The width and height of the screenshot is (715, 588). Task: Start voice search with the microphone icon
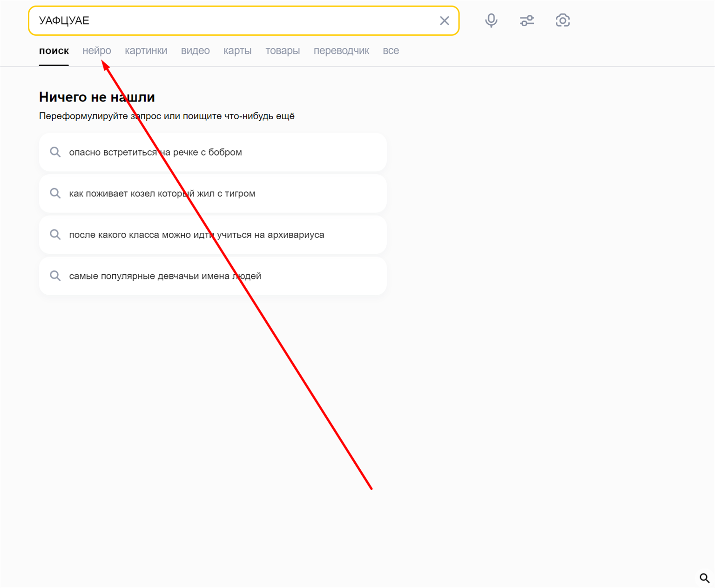tap(491, 20)
